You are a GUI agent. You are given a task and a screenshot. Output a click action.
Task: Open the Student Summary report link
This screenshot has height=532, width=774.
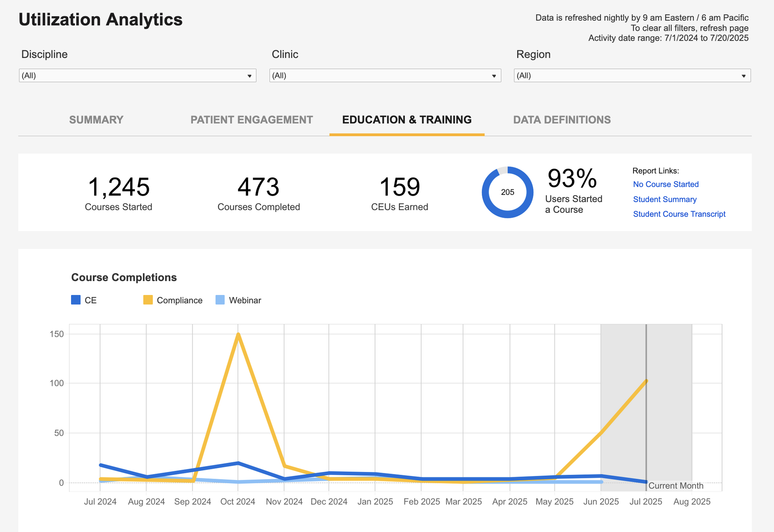click(665, 199)
